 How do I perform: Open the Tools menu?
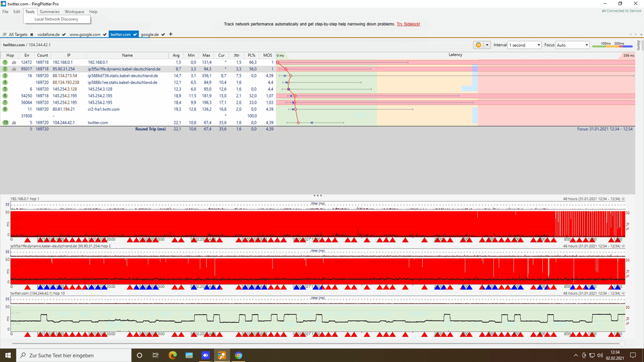30,12
